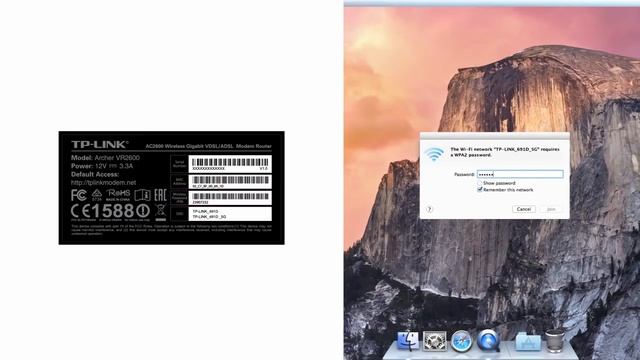
Task: Uncheck Remember this network
Action: [x=480, y=190]
